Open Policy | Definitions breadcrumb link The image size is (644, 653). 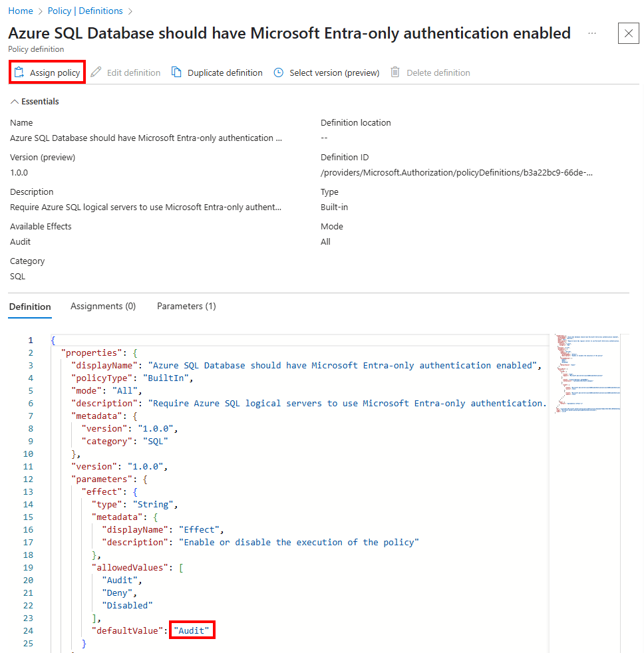pyautogui.click(x=85, y=11)
